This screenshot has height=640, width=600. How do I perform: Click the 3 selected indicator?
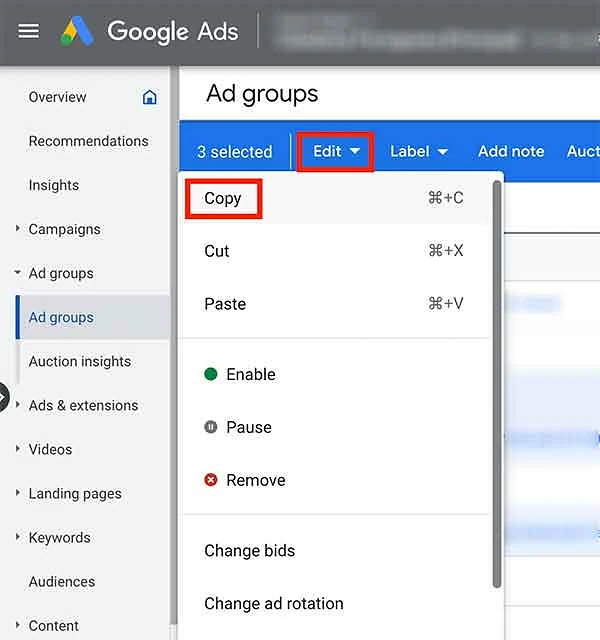click(235, 152)
